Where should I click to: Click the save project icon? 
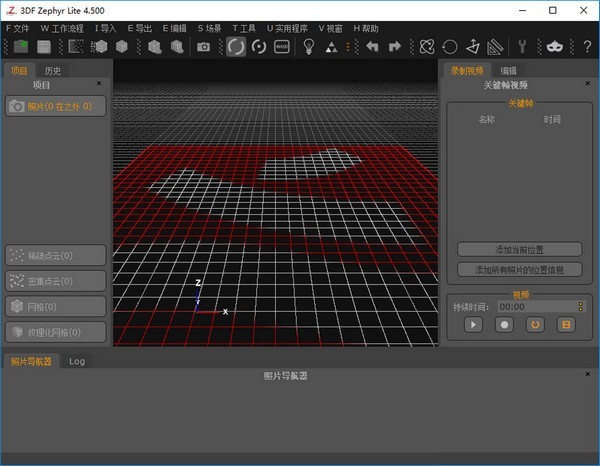coord(44,46)
